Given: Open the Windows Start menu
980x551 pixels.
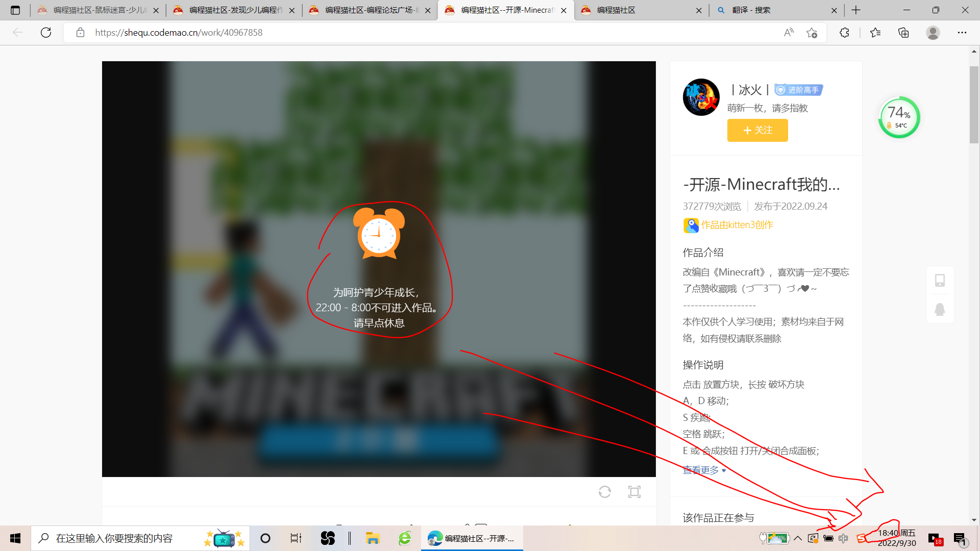Looking at the screenshot, I should click(x=15, y=538).
